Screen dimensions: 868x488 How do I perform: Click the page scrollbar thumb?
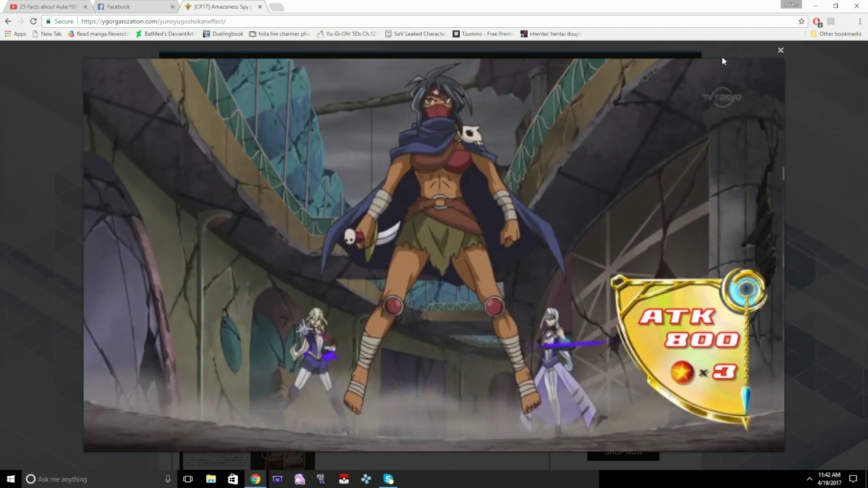(x=783, y=174)
